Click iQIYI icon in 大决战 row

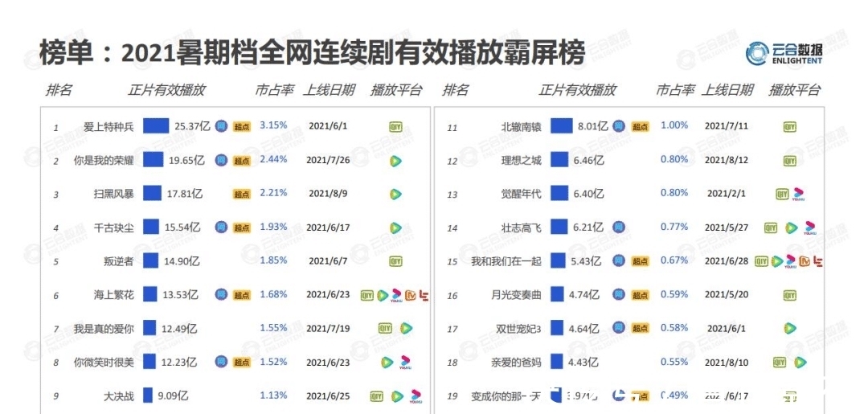point(377,396)
